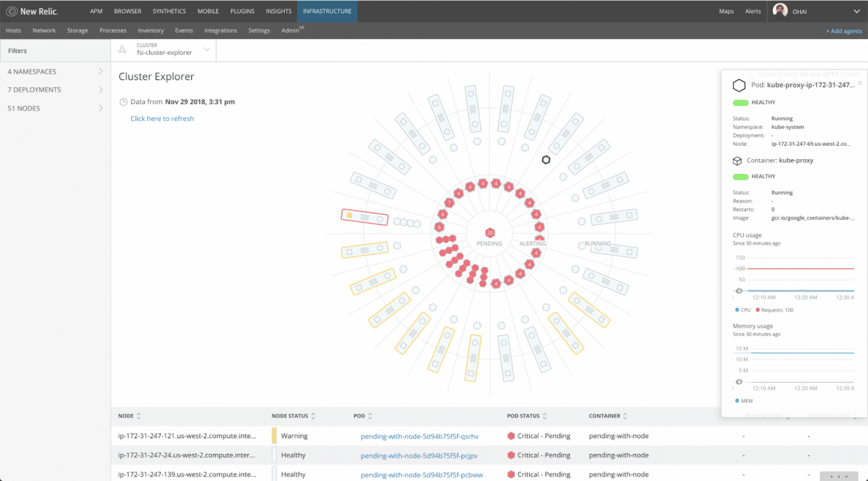Click the container HEALTHY status indicator
The width and height of the screenshot is (868, 481).
tap(741, 177)
